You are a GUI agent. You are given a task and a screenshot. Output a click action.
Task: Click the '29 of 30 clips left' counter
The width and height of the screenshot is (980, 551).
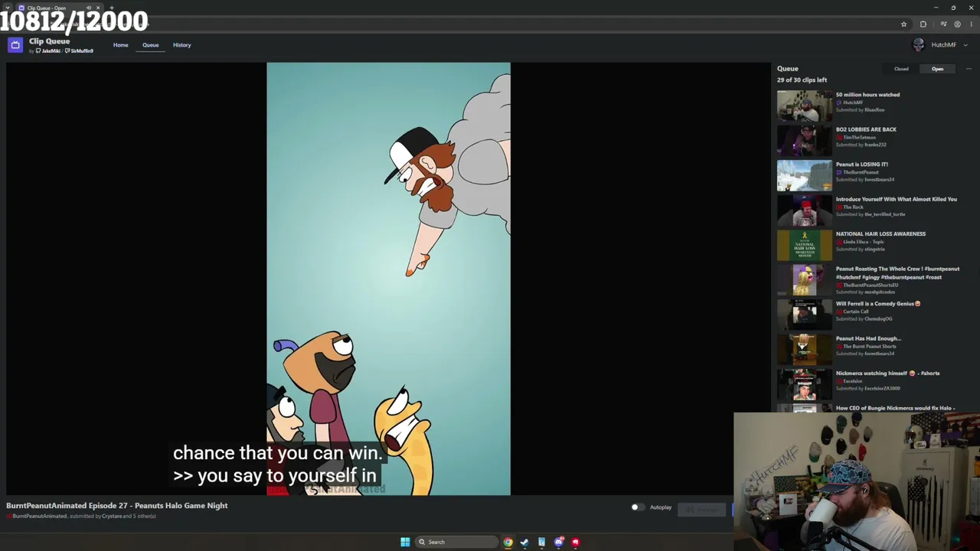click(x=802, y=80)
